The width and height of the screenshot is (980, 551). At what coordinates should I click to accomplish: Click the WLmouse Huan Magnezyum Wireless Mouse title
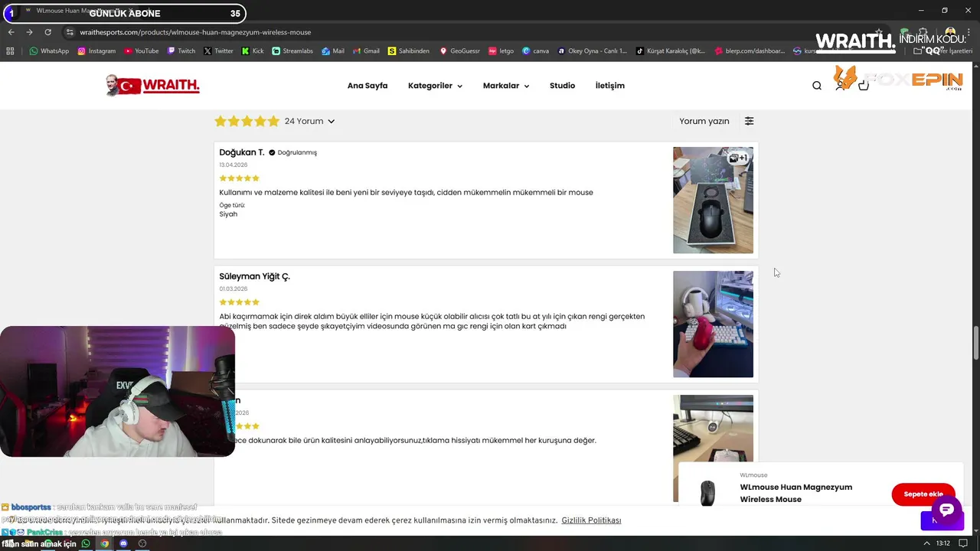pos(796,493)
